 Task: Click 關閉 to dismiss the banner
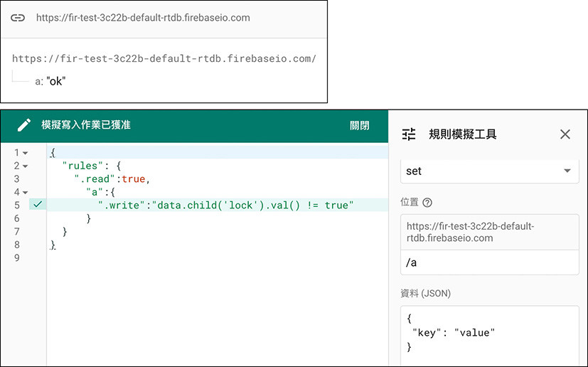359,125
